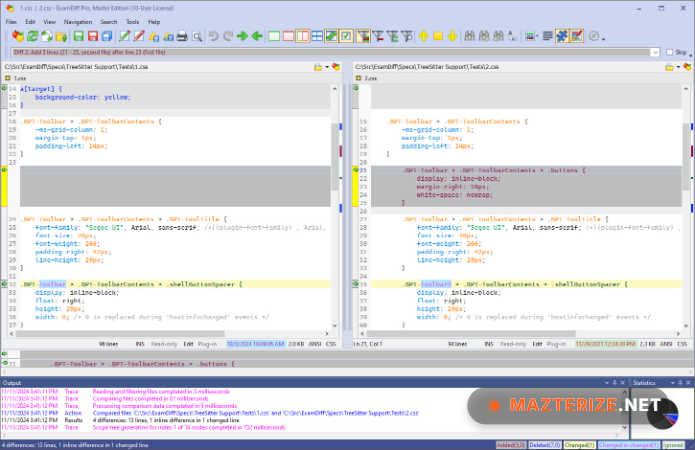695x450 pixels.
Task: Open the Edit menu
Action: pyautogui.click(x=30, y=22)
